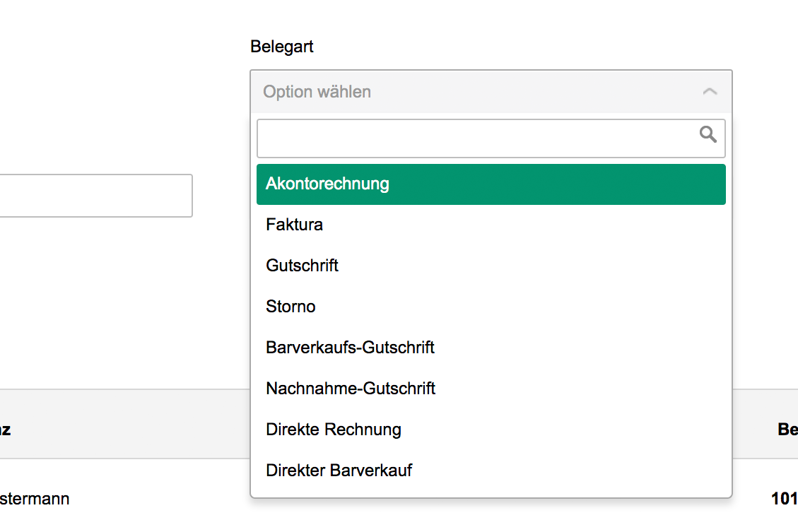Click the empty text field left of dropdown
The width and height of the screenshot is (798, 532).
point(95,196)
